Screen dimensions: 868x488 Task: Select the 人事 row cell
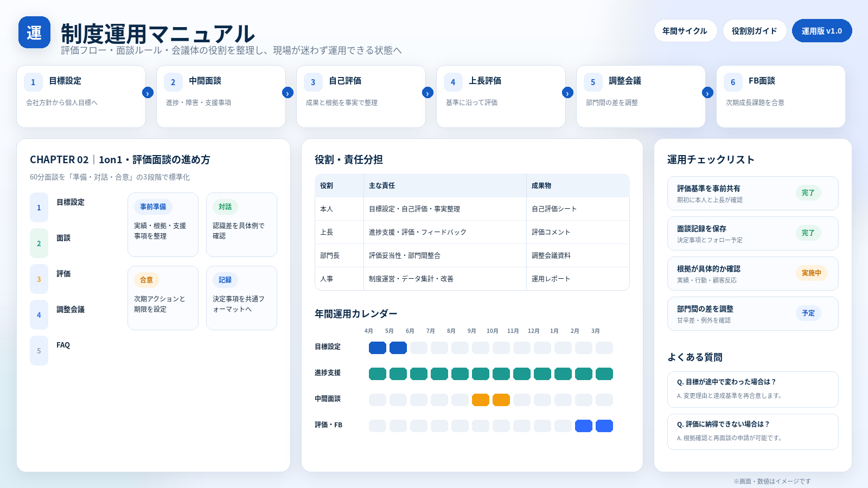(x=339, y=279)
